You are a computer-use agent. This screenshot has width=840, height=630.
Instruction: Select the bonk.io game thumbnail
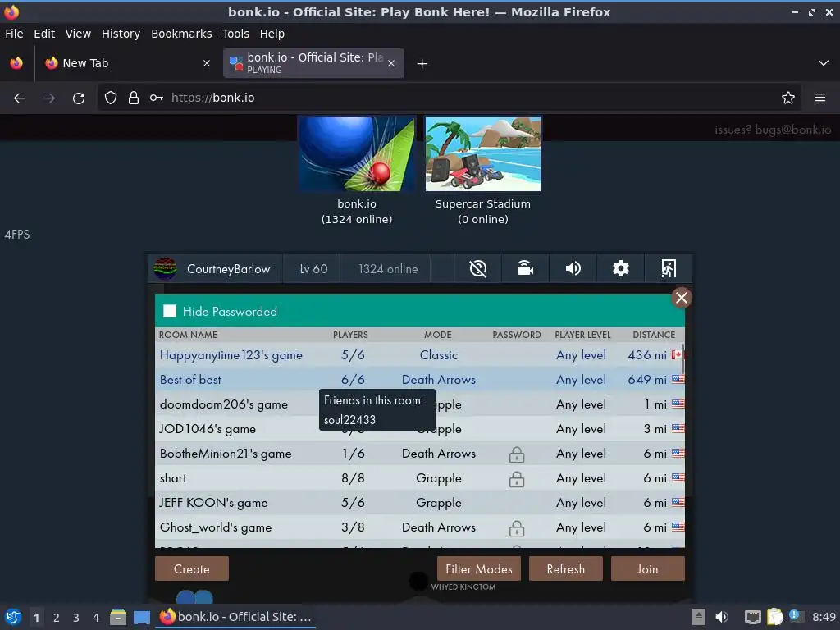coord(357,154)
